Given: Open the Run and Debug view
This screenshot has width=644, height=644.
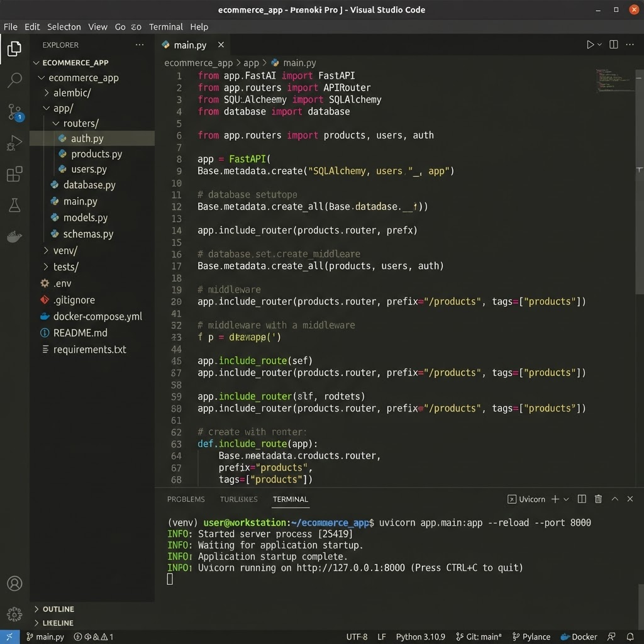Looking at the screenshot, I should (x=14, y=143).
